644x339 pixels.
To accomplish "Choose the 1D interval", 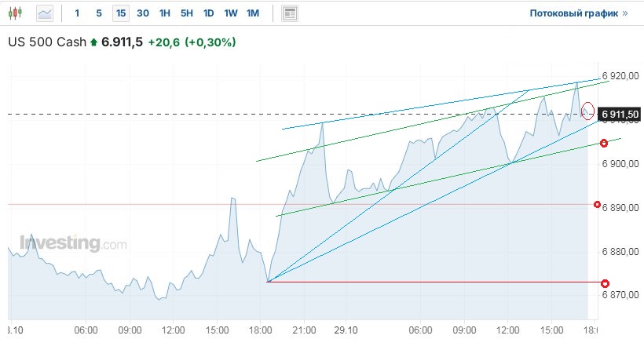I will click(208, 13).
